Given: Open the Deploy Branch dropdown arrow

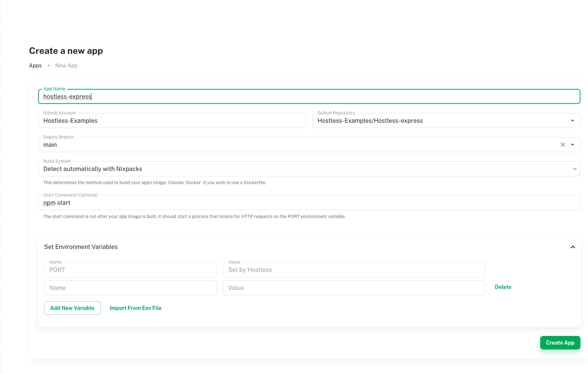Looking at the screenshot, I should pos(573,145).
